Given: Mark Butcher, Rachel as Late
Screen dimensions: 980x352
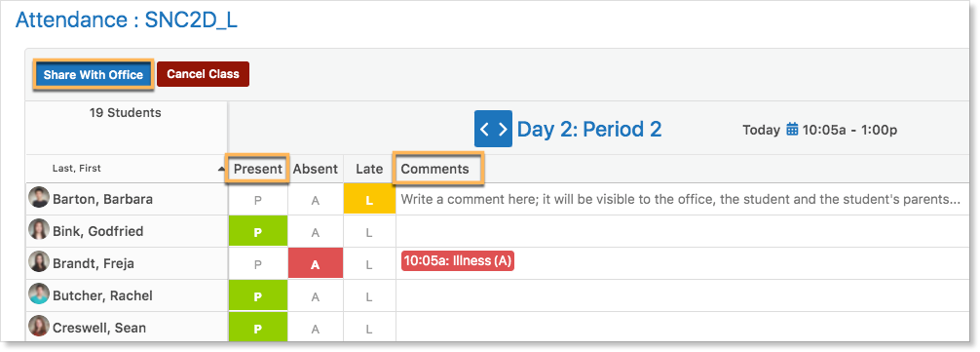Looking at the screenshot, I should (369, 296).
